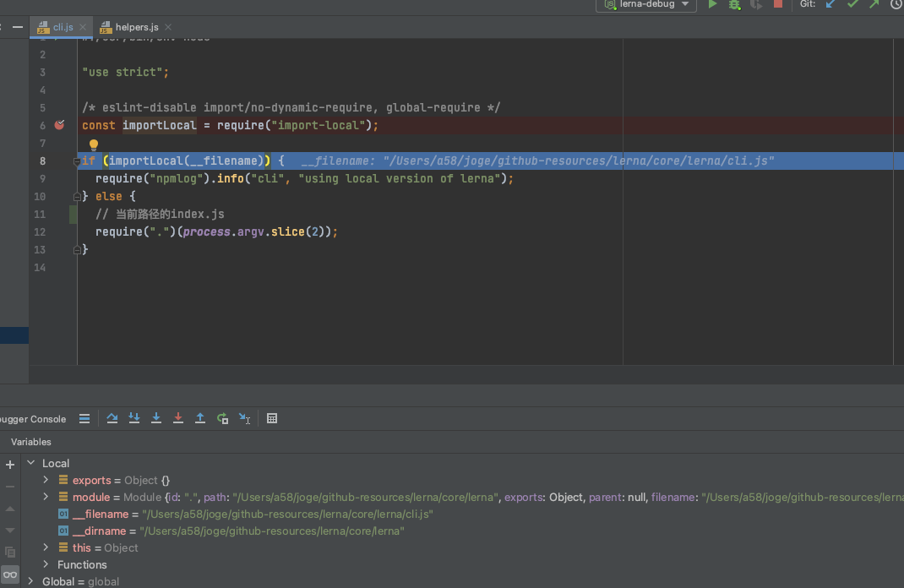Open the Evaluate Expression calculator icon
Viewport: 904px width, 588px height.
tap(272, 418)
